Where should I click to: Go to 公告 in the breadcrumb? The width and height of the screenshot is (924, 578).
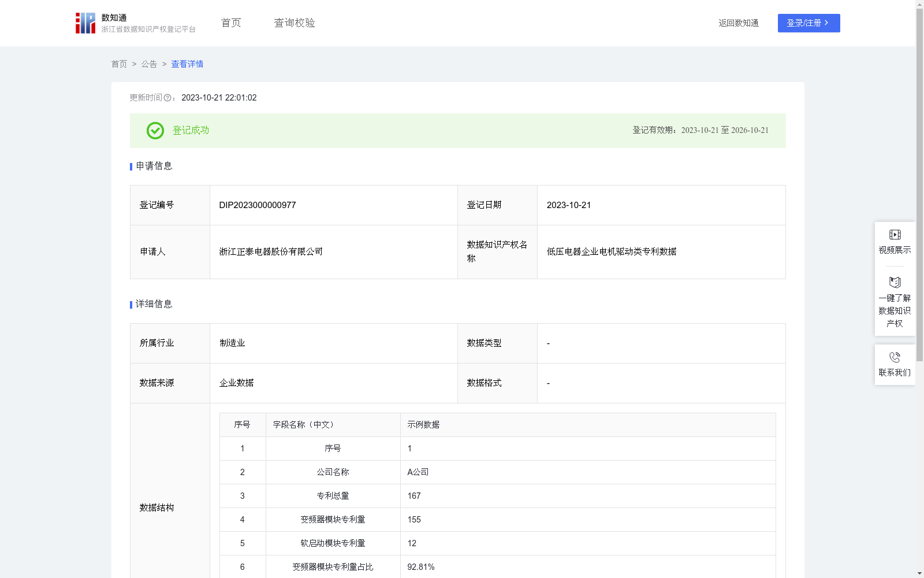pos(149,64)
